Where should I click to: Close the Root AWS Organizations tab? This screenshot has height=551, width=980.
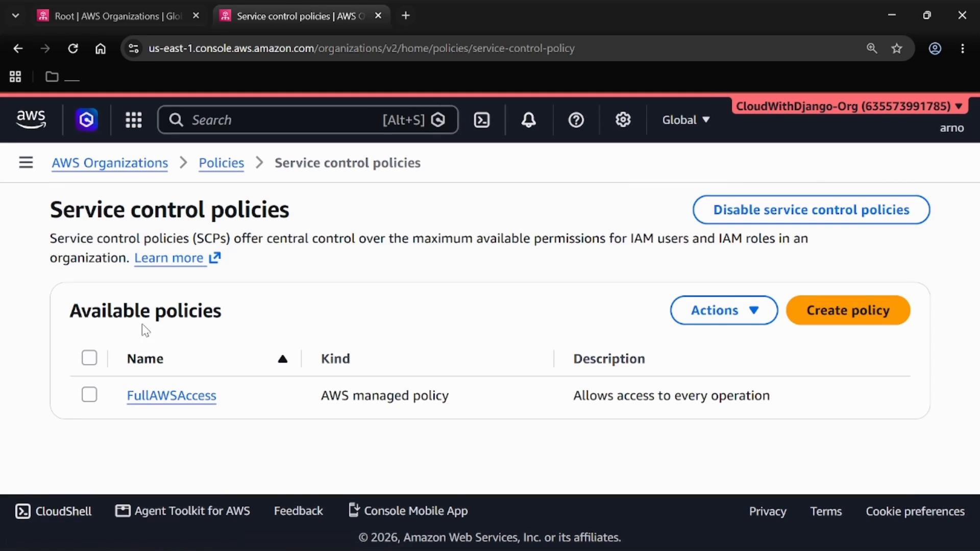196,16
